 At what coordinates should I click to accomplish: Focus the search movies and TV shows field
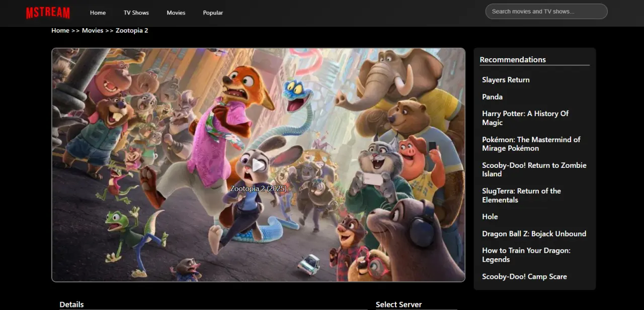546,12
